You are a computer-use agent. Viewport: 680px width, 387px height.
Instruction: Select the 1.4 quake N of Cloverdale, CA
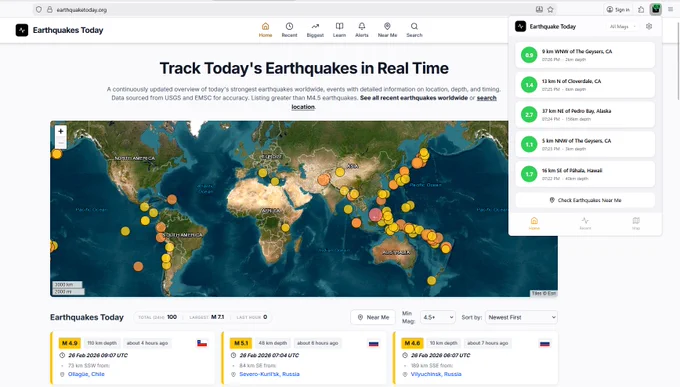(585, 85)
